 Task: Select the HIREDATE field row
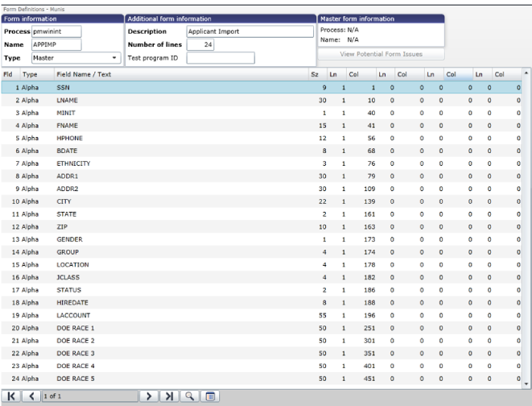[262, 303]
